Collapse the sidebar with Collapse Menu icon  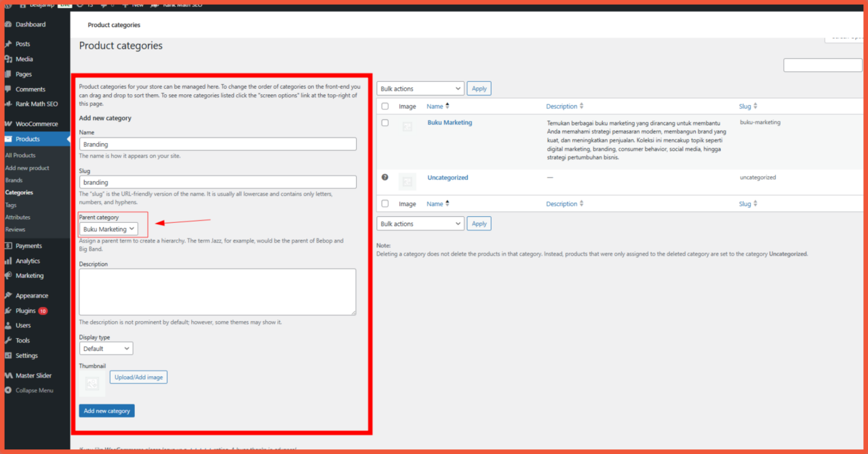[8, 390]
